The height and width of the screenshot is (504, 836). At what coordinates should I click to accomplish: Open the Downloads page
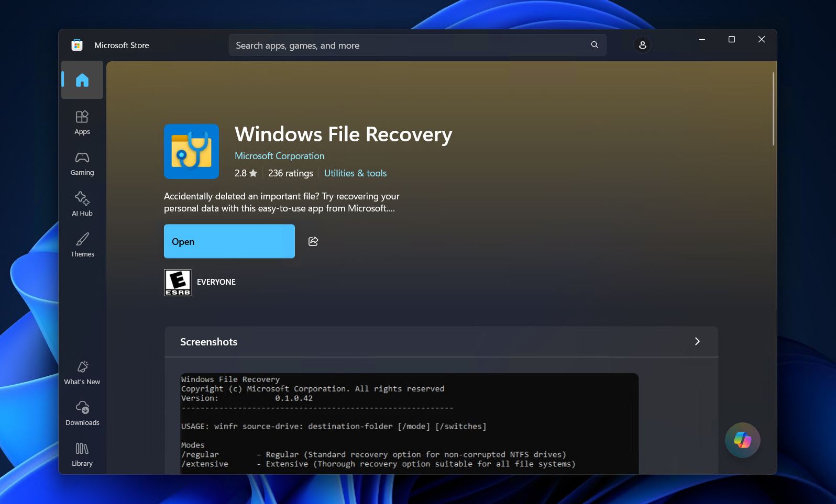[82, 413]
